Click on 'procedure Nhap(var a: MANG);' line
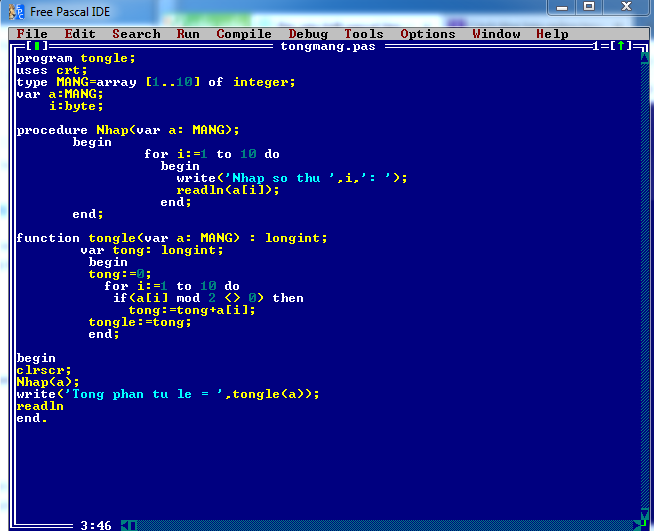 pos(128,130)
